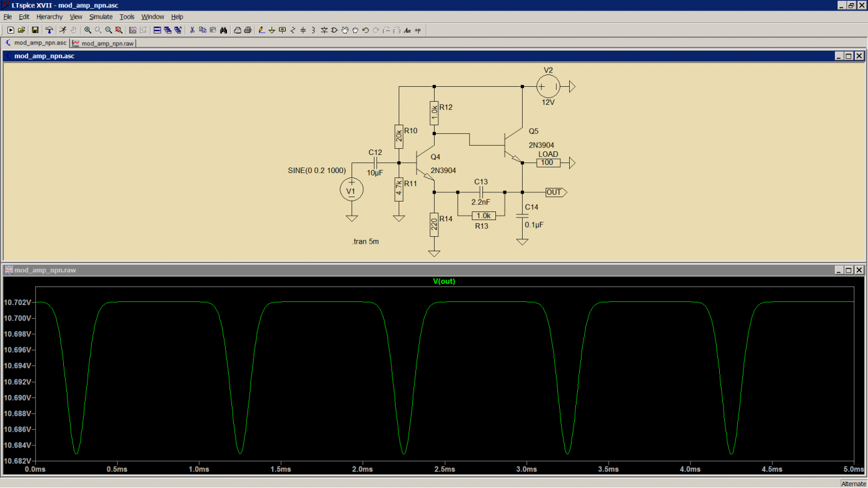Click the V(out) trace label
The width and height of the screenshot is (868, 488).
click(x=444, y=282)
